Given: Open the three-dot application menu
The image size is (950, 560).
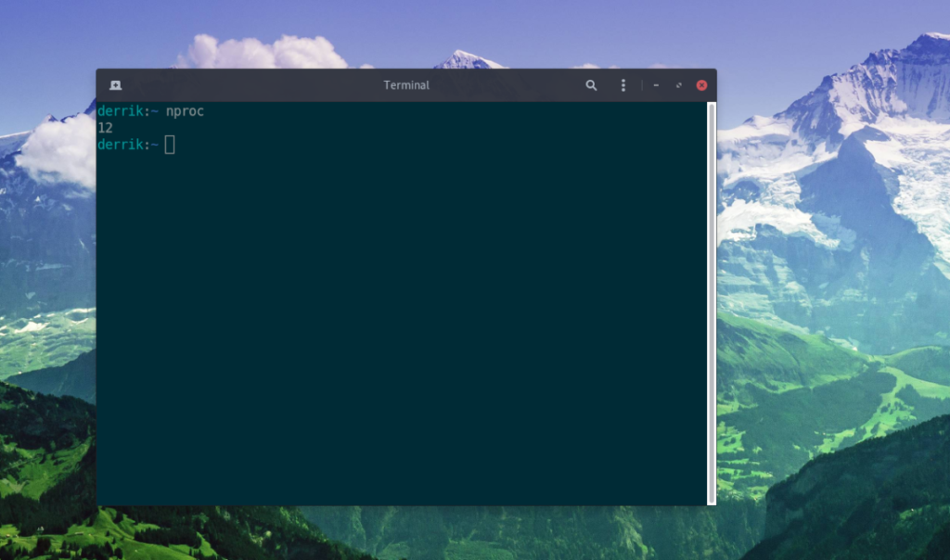Looking at the screenshot, I should tap(623, 84).
